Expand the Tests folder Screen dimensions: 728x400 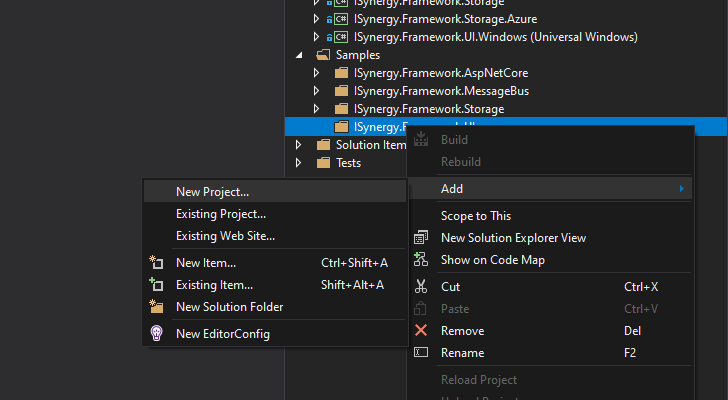point(298,163)
